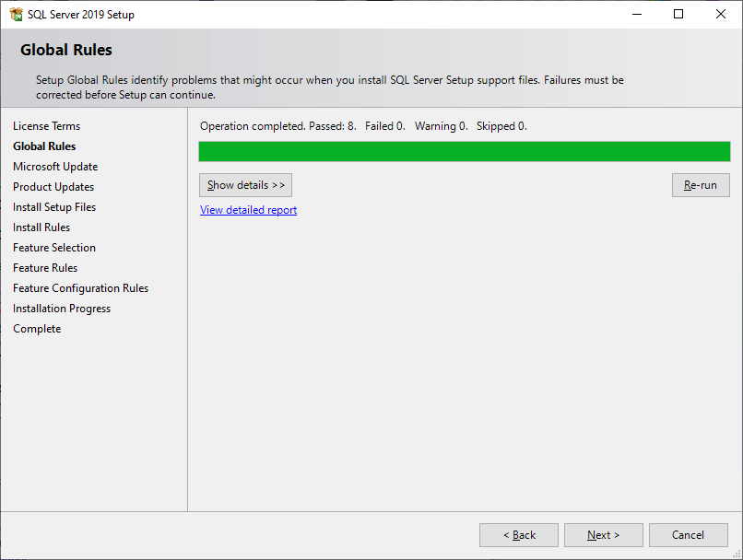Open the Complete step
The width and height of the screenshot is (743, 560).
click(37, 328)
